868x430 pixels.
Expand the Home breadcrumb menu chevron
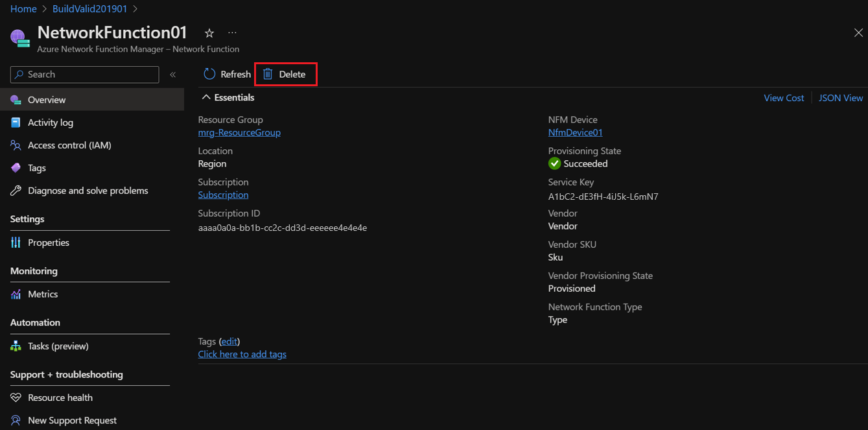coord(43,8)
